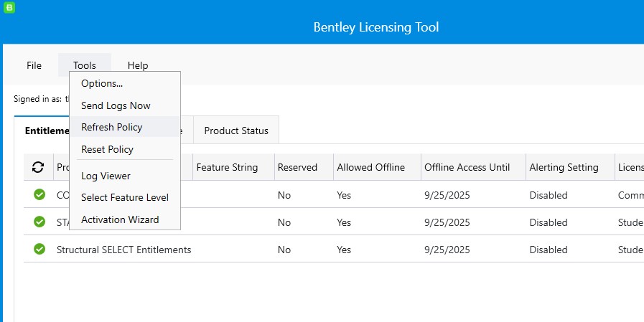Select Send Logs Now menu entry
This screenshot has height=322, width=644.
(x=116, y=105)
